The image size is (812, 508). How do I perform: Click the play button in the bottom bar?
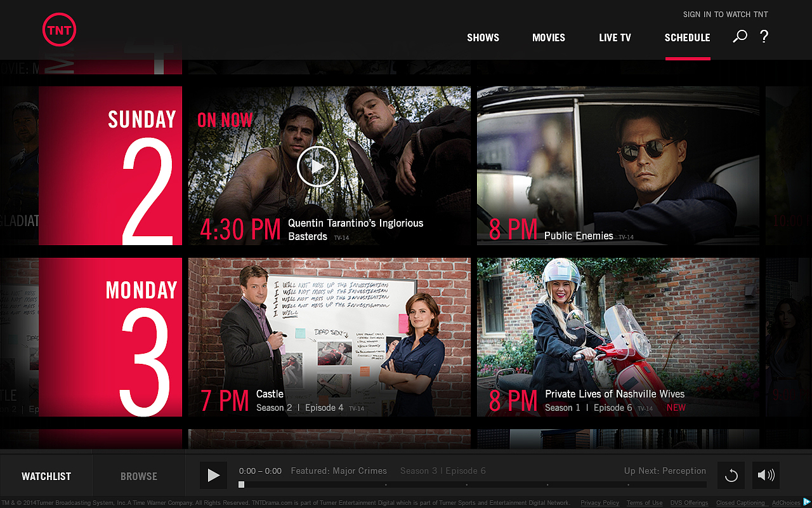213,474
